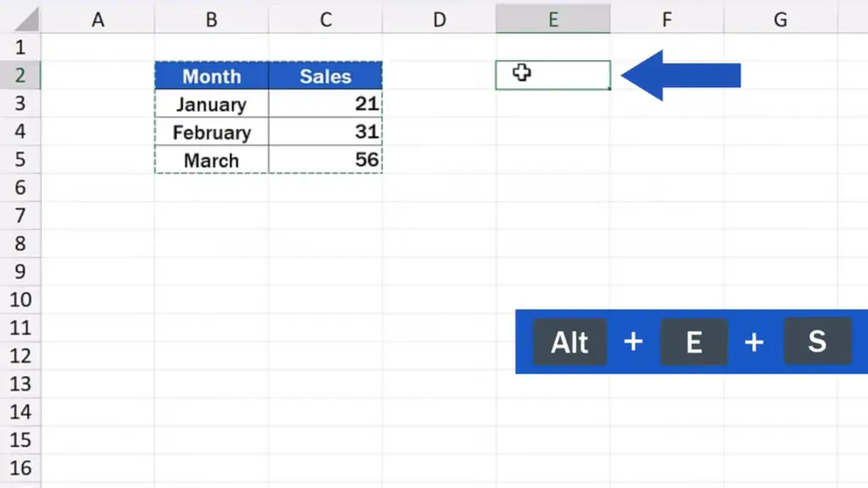Image resolution: width=868 pixels, height=488 pixels.
Task: Select row 10 header
Action: coord(20,300)
